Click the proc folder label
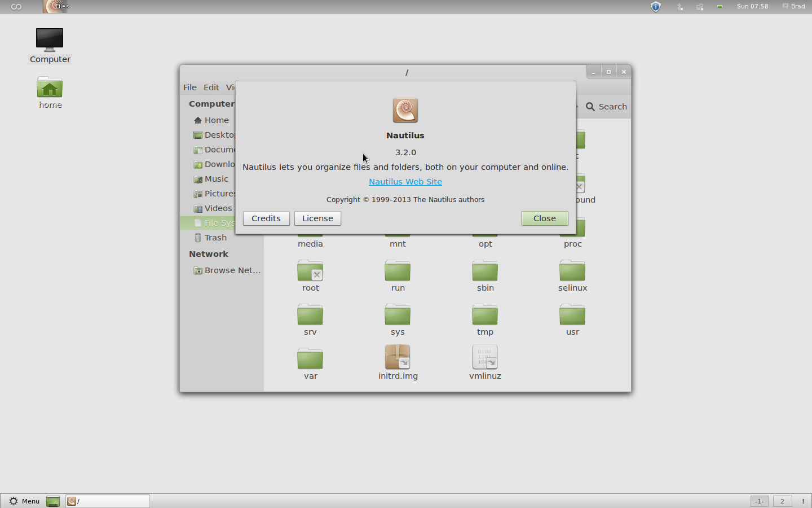Screen dimensions: 812x508 (x=572, y=244)
